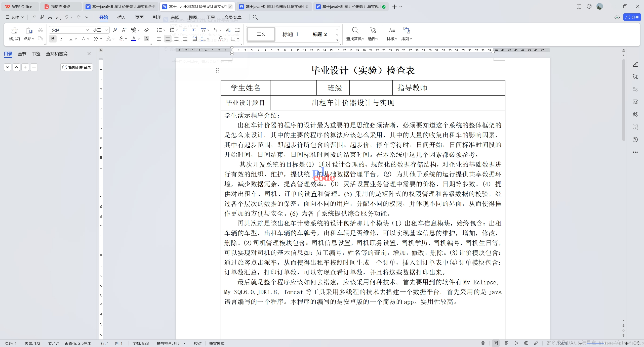Toggle Bold formatting
The width and height of the screenshot is (644, 347).
53,39
